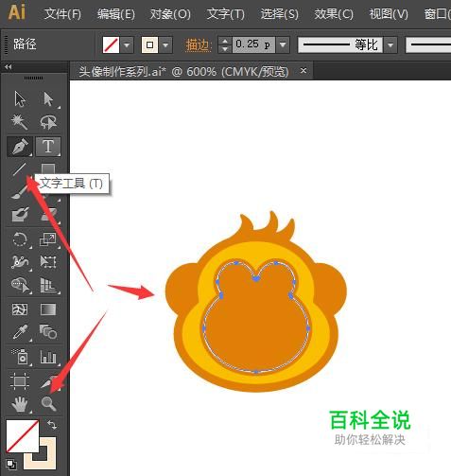This screenshot has width=451, height=476.
Task: Open the 编辑(E) menu
Action: point(116,14)
